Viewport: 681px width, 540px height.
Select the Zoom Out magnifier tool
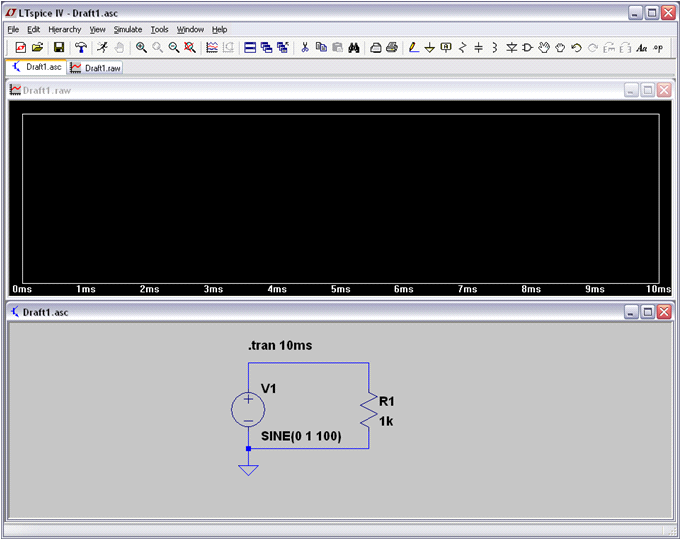tap(174, 47)
